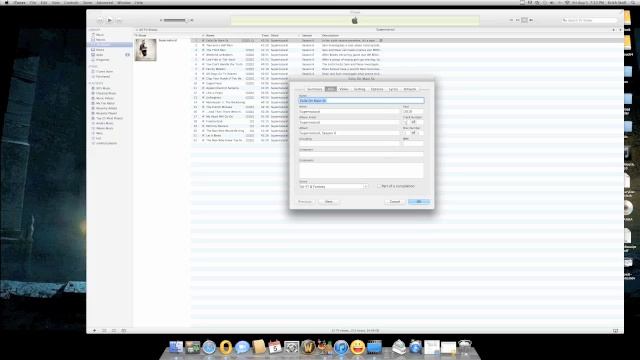Screen dimensions: 640x360
Task: Uncheck the Exile On Main St. episode checkbox
Action: pyautogui.click(x=203, y=40)
